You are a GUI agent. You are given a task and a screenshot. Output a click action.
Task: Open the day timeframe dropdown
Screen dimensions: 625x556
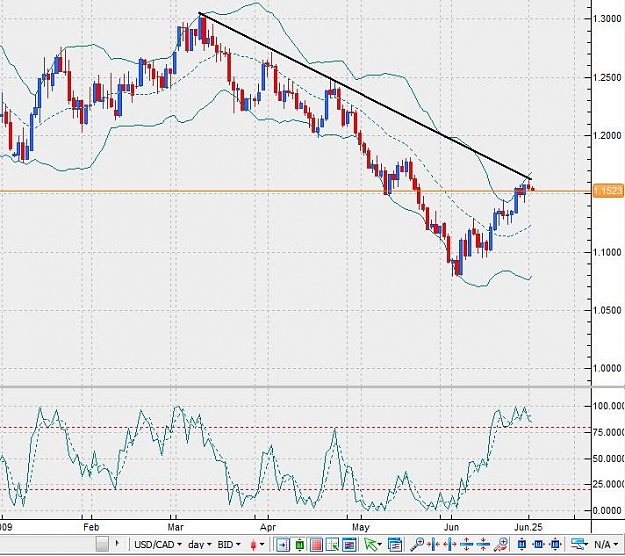pos(199,544)
